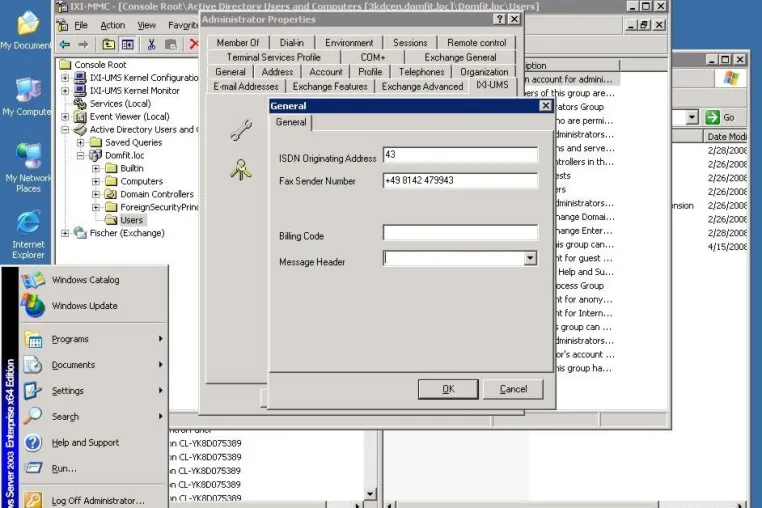Switch to the Account tab
The width and height of the screenshot is (762, 508).
(x=326, y=72)
